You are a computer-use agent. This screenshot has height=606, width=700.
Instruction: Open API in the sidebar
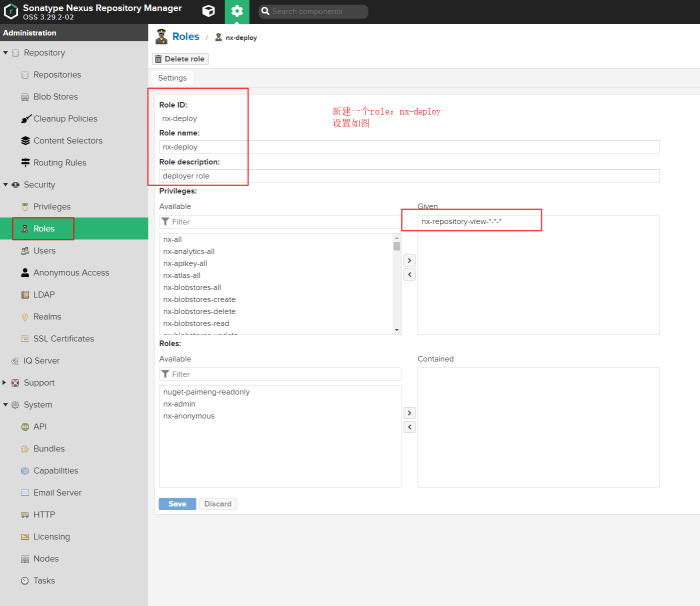click(40, 426)
